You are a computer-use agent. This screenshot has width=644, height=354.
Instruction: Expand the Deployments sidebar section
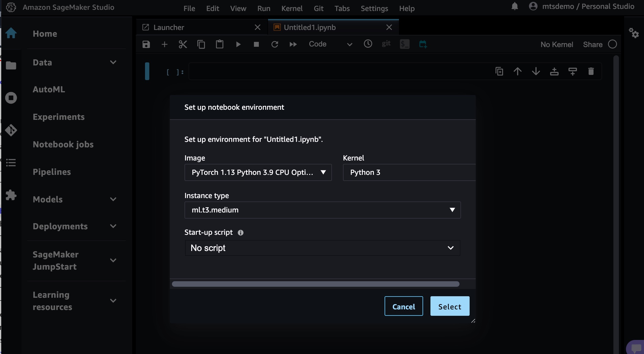pos(113,226)
